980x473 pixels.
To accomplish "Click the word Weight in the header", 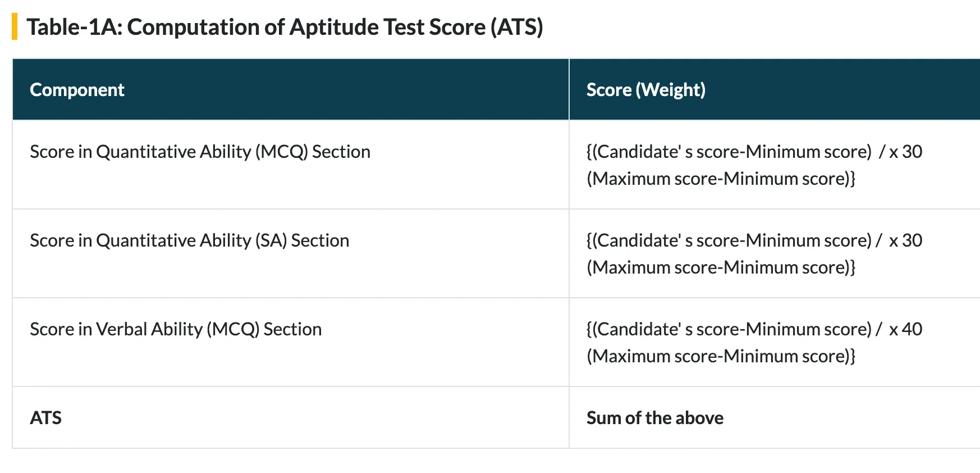I will [x=671, y=90].
